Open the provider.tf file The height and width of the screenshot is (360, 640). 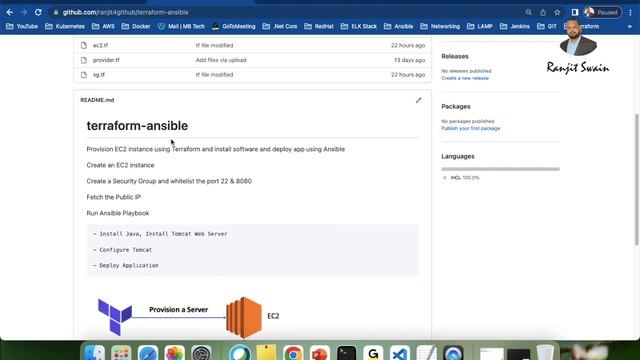pyautogui.click(x=106, y=60)
